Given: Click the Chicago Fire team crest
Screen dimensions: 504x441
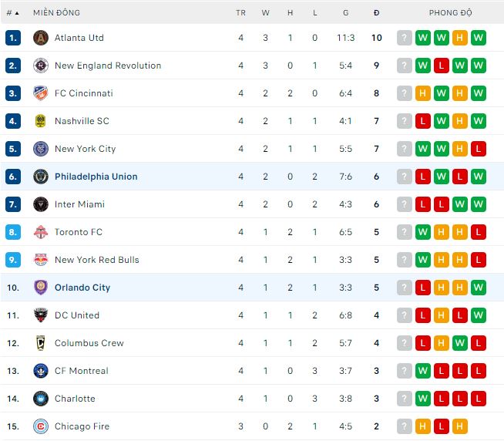Looking at the screenshot, I should [x=41, y=426].
